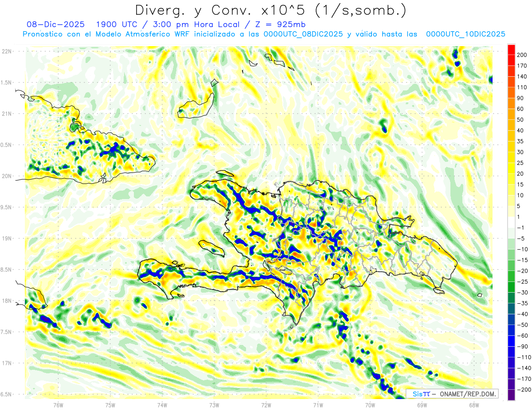Click the "17N" latitude label
This screenshot has width=532, height=411.
pyautogui.click(x=7, y=363)
